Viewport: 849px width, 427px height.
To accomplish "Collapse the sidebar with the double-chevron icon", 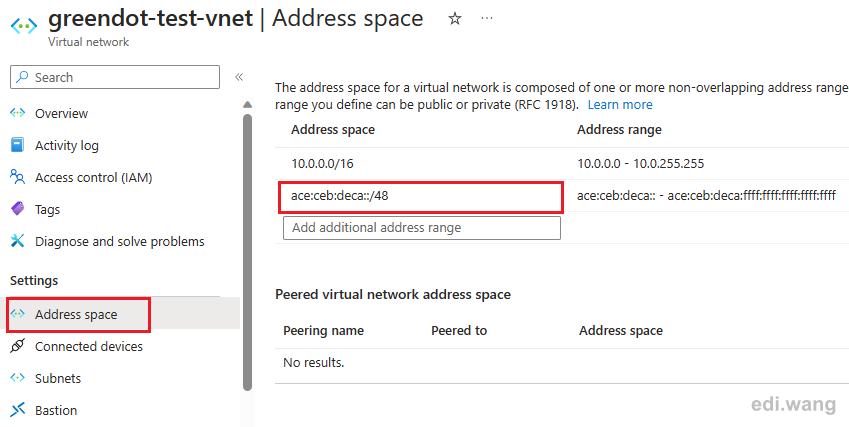I will click(x=239, y=77).
